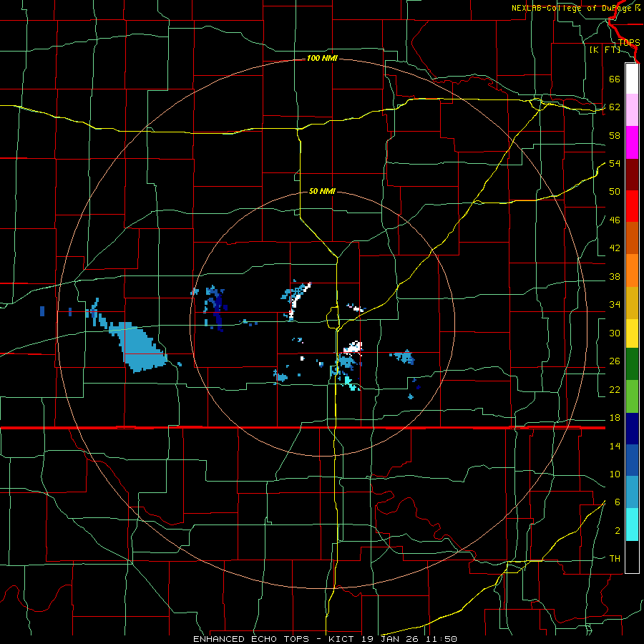Choose the light green legend swatch
The image size is (644, 644).
click(x=632, y=396)
